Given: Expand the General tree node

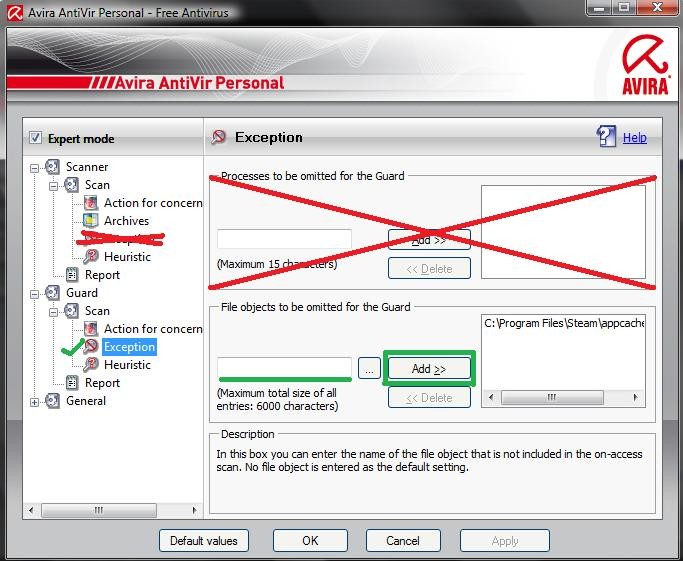Looking at the screenshot, I should tap(36, 401).
